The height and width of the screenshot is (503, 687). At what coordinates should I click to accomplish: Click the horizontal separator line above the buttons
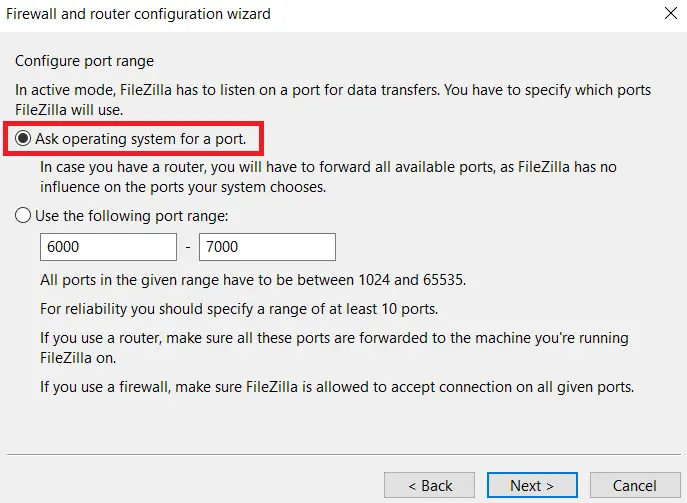point(344,454)
